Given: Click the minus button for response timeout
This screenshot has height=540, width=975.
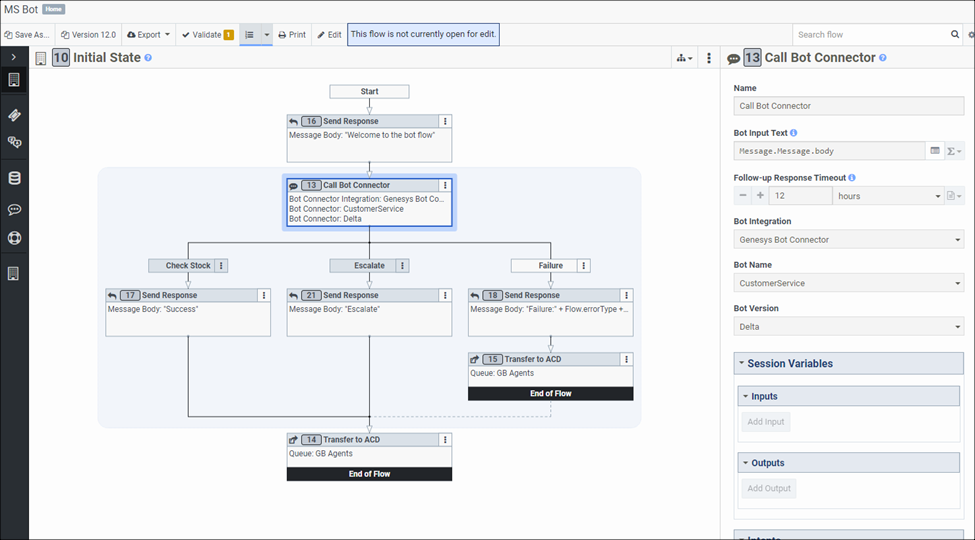Looking at the screenshot, I should pyautogui.click(x=742, y=196).
